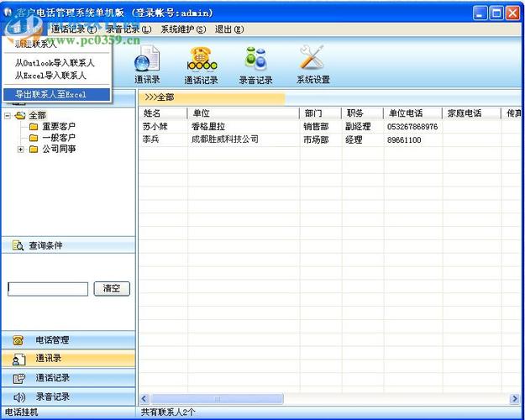Click the 一般客户 folder icon
The image size is (525, 420).
pos(34,138)
